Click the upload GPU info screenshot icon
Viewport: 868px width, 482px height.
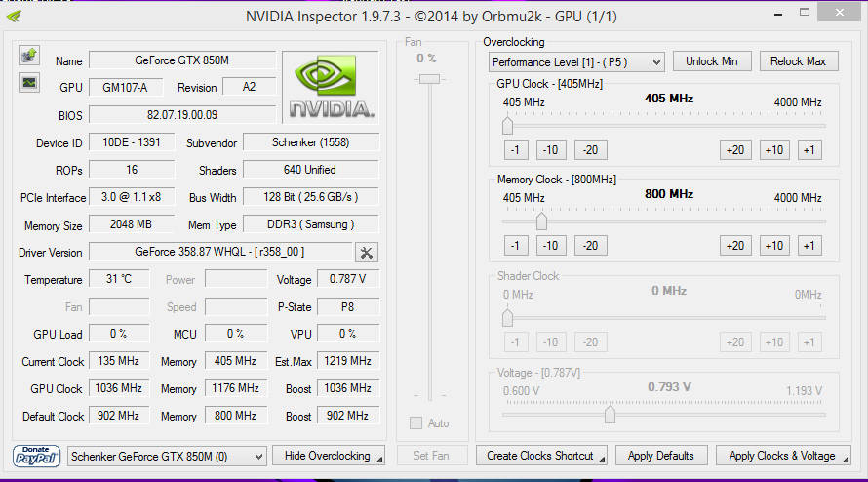pyautogui.click(x=29, y=56)
